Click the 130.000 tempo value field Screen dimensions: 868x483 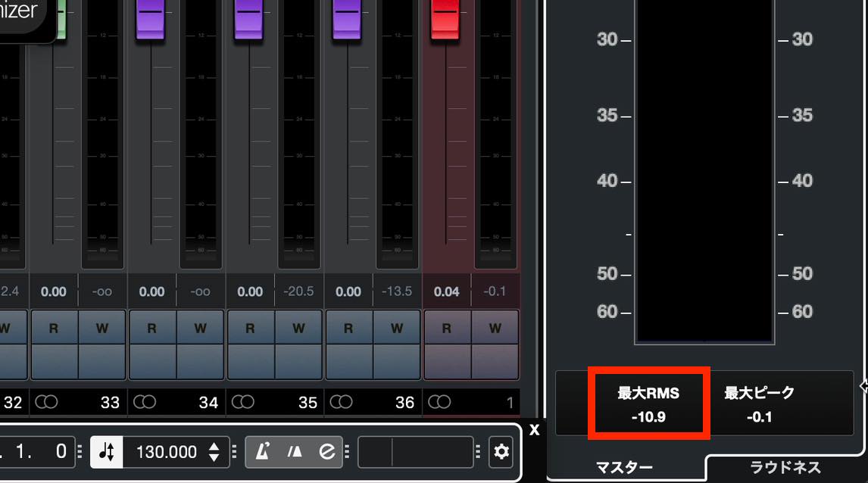tap(166, 452)
